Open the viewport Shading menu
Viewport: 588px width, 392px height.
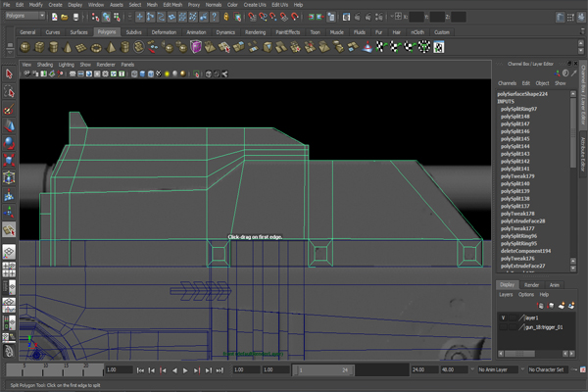click(x=45, y=65)
